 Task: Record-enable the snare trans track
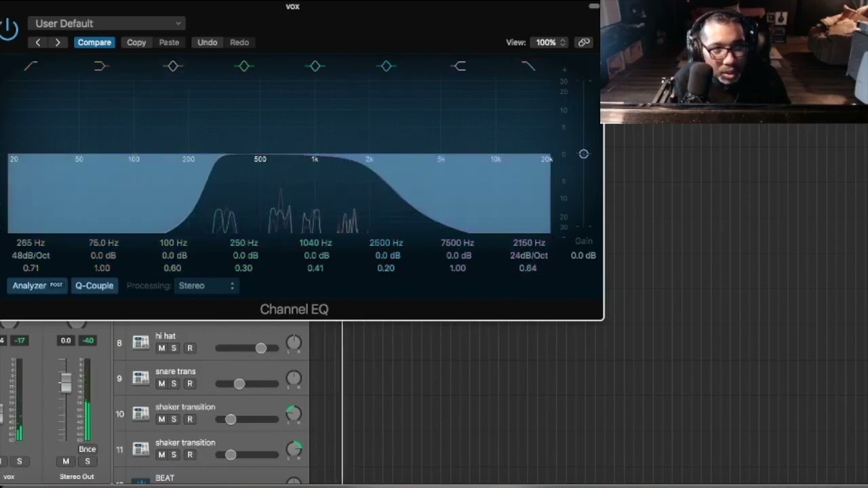tap(190, 384)
